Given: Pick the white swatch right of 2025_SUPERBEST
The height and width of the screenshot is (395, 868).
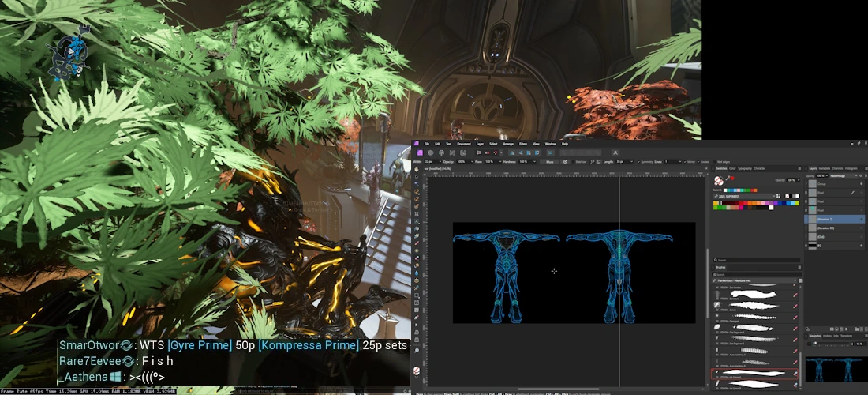Looking at the screenshot, I should [x=797, y=196].
